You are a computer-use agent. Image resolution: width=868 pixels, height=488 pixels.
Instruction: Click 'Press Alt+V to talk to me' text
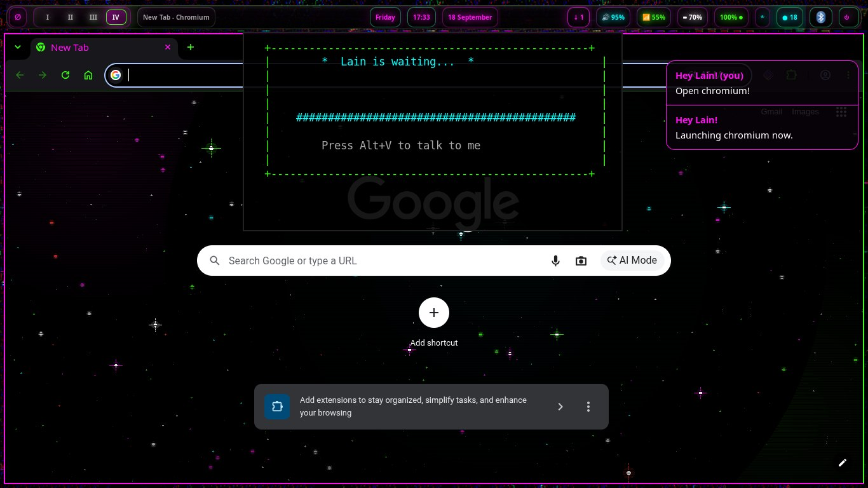401,146
